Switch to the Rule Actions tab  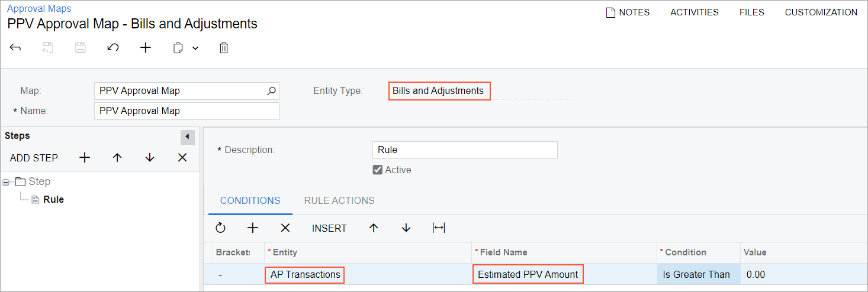[339, 200]
